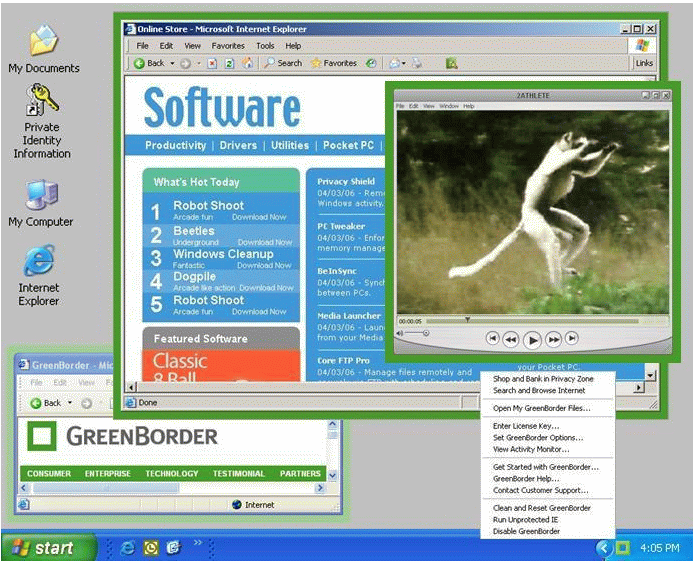Select Pocket PC category link
The image size is (693, 563).
click(x=348, y=145)
